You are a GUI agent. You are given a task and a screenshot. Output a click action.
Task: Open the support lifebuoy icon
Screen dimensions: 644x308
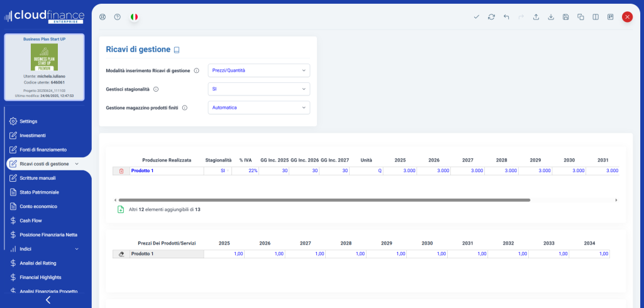(x=103, y=17)
